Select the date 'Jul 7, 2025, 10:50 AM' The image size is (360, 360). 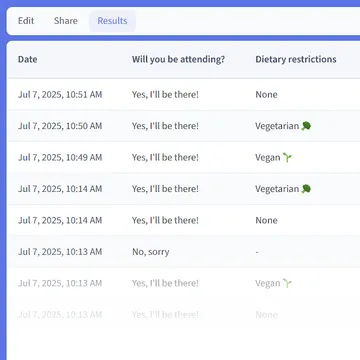pos(60,126)
